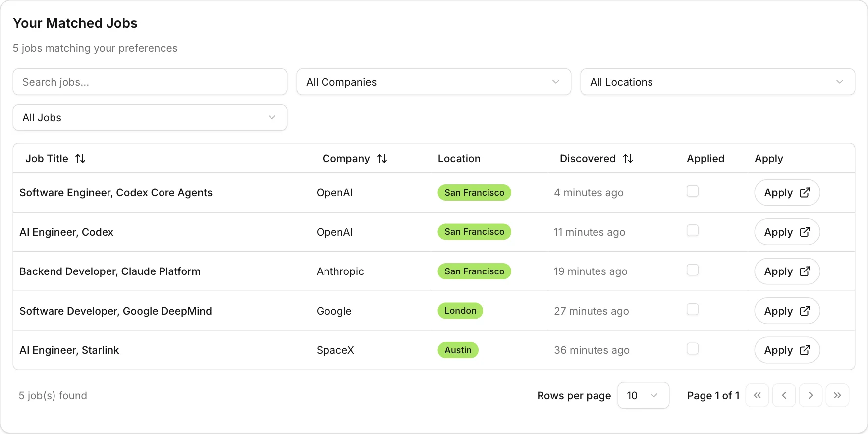Toggle Applied checkbox for AI Engineer, Starlink
This screenshot has height=434, width=868.
tap(693, 349)
